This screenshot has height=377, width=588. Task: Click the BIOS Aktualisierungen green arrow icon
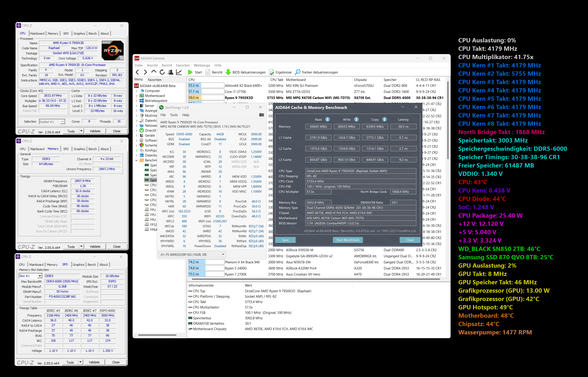[228, 72]
